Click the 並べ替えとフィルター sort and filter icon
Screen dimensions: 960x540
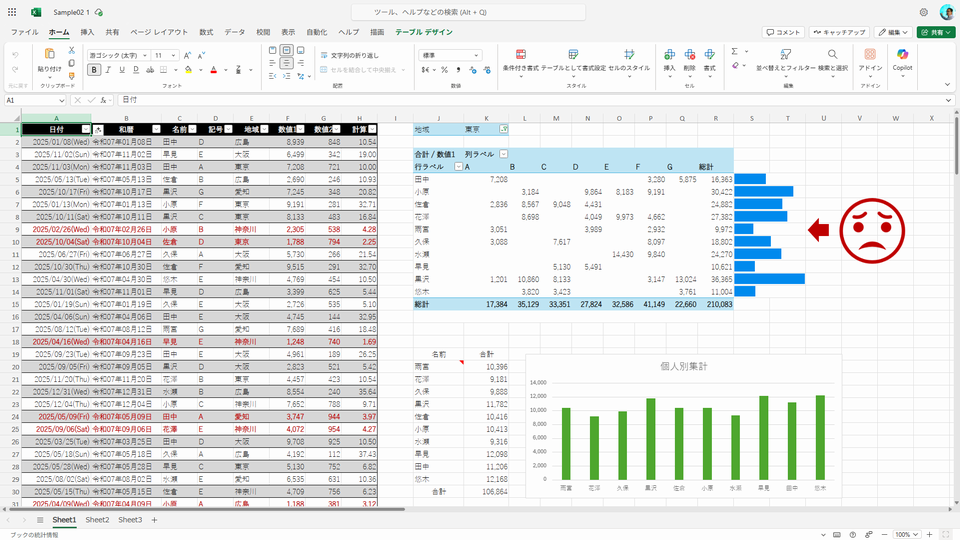coord(786,55)
